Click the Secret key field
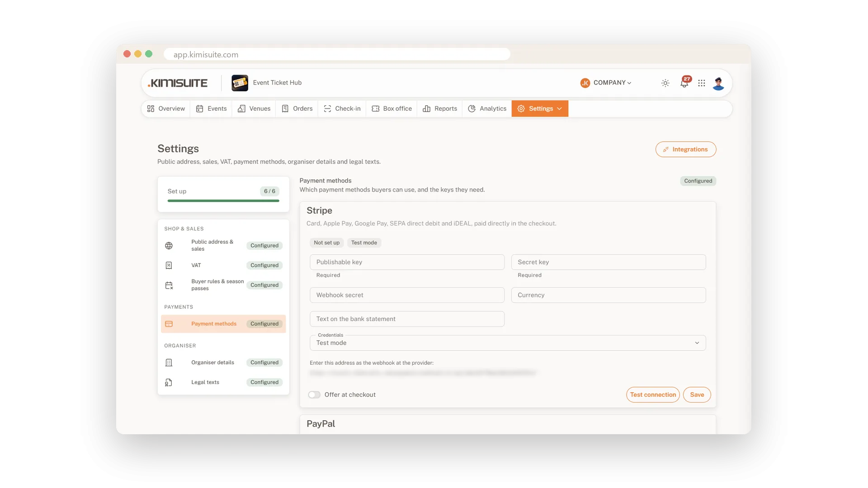This screenshot has width=868, height=488. pyautogui.click(x=609, y=262)
